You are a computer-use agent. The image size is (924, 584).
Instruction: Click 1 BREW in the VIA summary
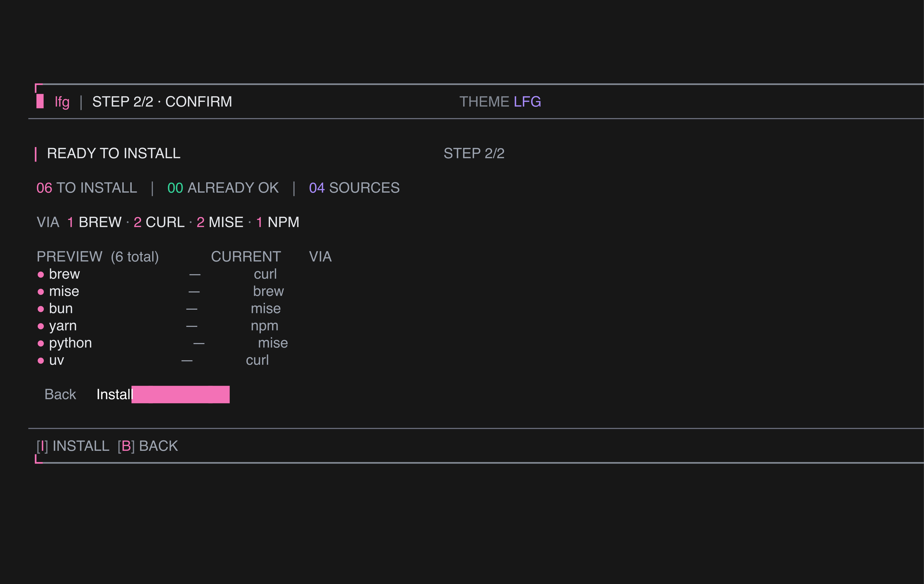[x=94, y=222]
